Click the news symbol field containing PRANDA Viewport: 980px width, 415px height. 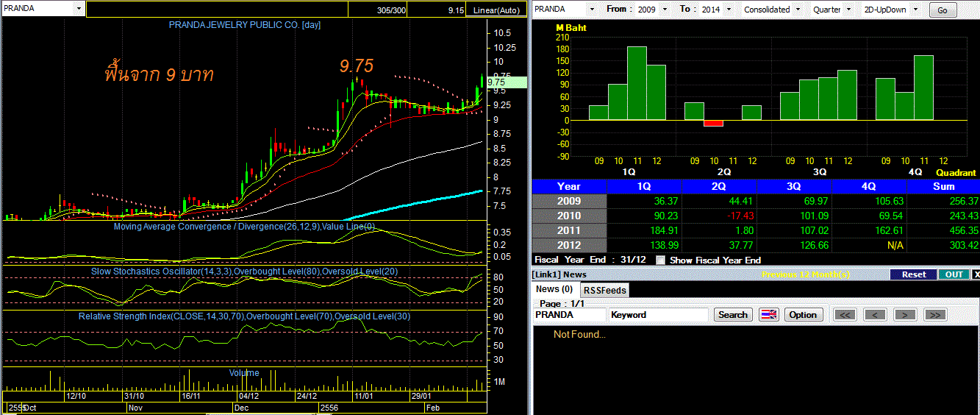tap(569, 314)
